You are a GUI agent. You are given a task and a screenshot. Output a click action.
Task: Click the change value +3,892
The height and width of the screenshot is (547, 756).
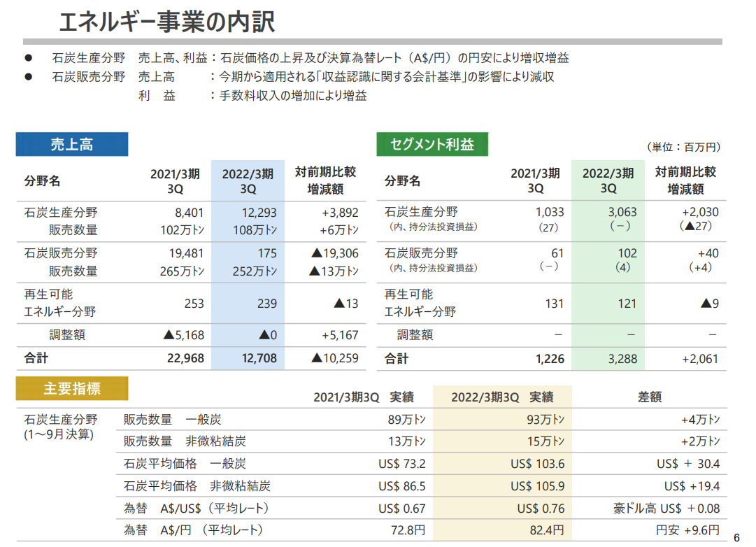tap(340, 213)
